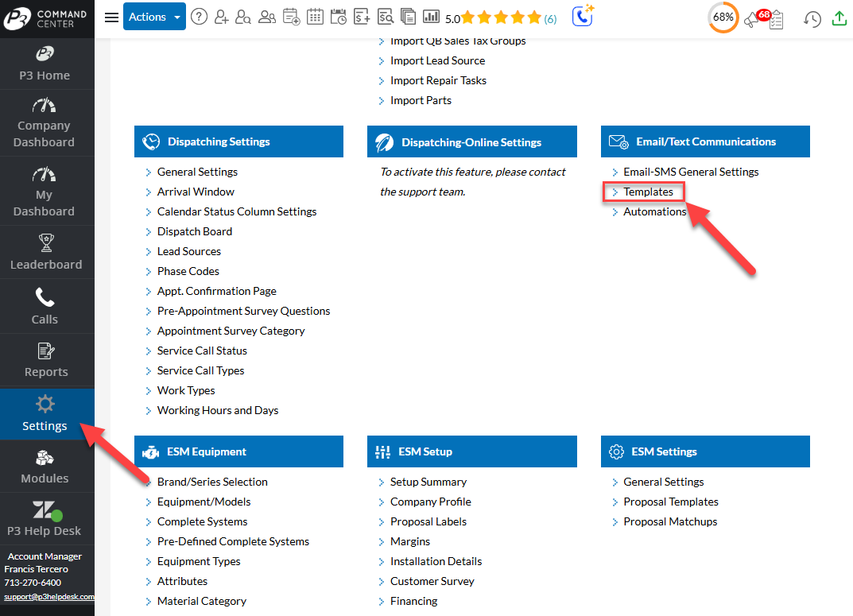This screenshot has width=853, height=616.
Task: Open the calendar grid icon
Action: click(315, 17)
